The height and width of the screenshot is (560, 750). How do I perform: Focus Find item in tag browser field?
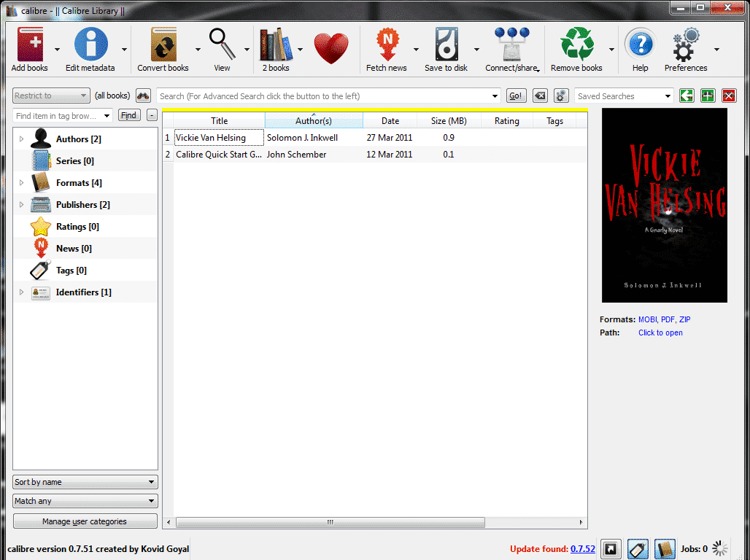pyautogui.click(x=63, y=116)
